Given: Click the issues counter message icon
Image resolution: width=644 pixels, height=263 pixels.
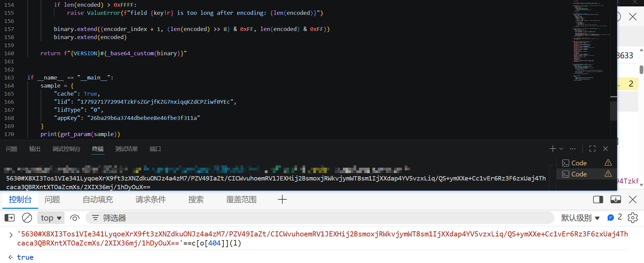Looking at the screenshot, I should [611, 218].
